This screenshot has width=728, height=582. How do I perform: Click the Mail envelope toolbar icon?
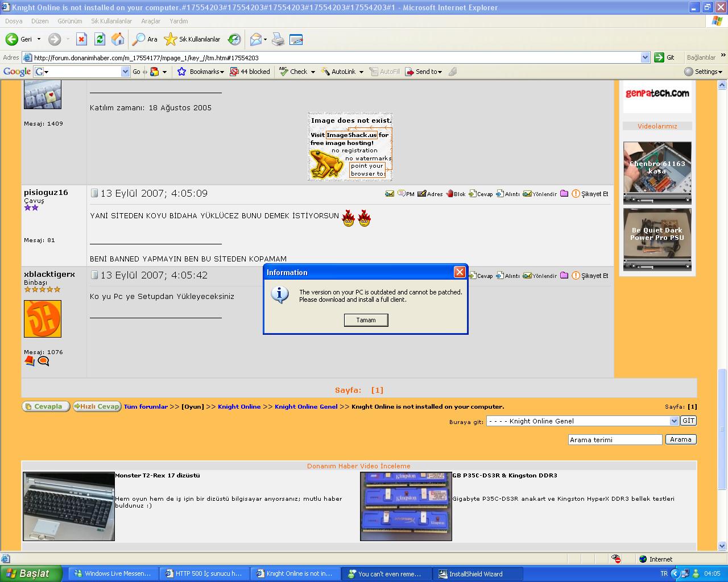point(256,39)
